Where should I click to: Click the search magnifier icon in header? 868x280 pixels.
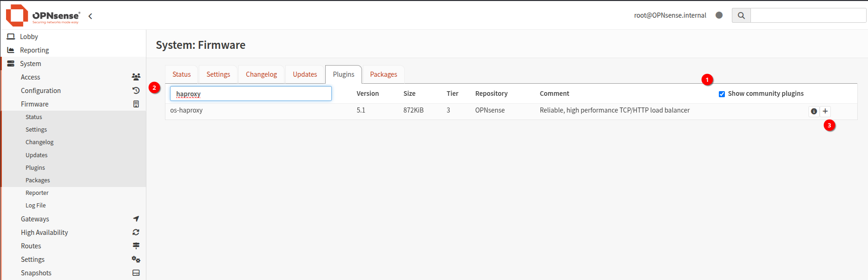click(x=741, y=15)
